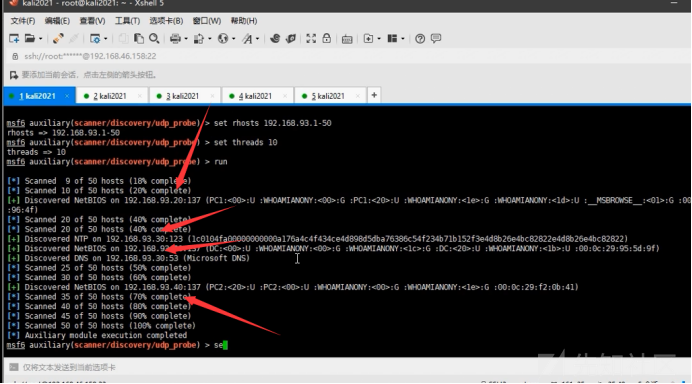Open the 文件(F) menu
The image size is (692, 384).
[x=23, y=21]
